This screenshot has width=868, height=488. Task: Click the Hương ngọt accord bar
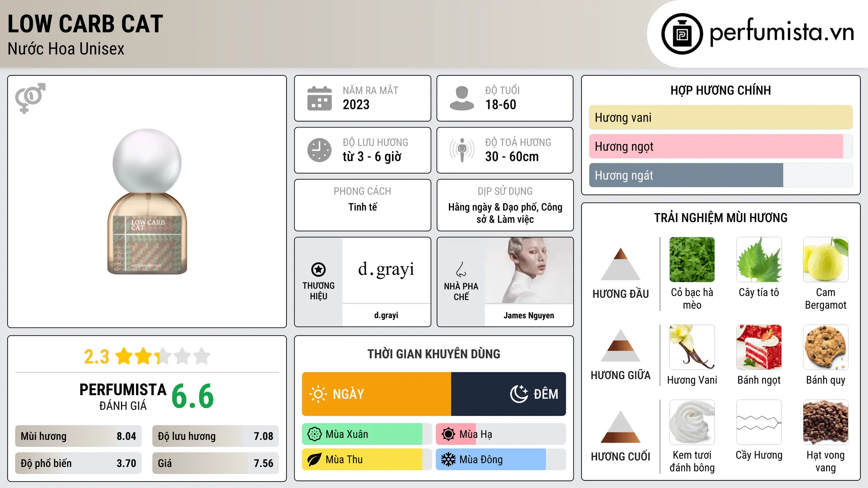(x=721, y=146)
